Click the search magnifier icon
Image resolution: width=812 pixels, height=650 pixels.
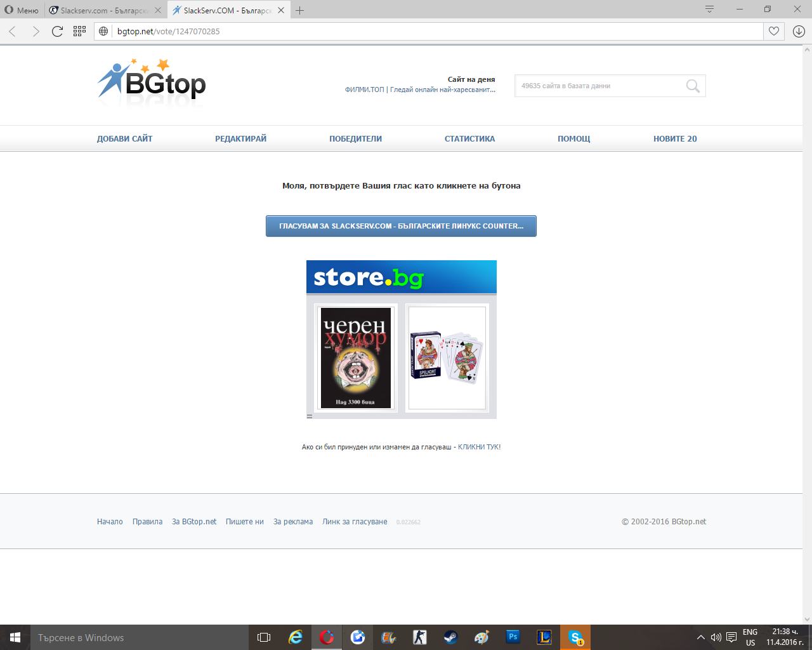(x=693, y=86)
